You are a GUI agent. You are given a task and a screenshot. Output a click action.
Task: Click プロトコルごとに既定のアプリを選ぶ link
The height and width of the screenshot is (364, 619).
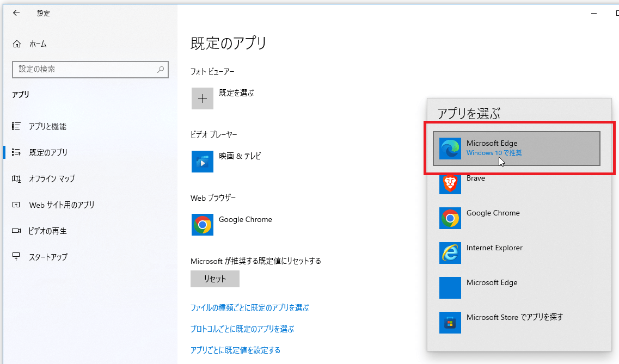(242, 329)
